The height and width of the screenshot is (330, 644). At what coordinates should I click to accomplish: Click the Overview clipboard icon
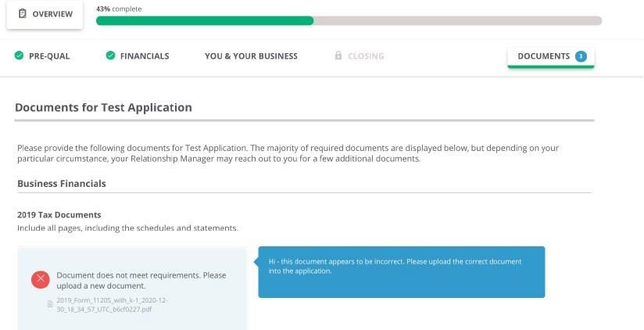pyautogui.click(x=23, y=13)
